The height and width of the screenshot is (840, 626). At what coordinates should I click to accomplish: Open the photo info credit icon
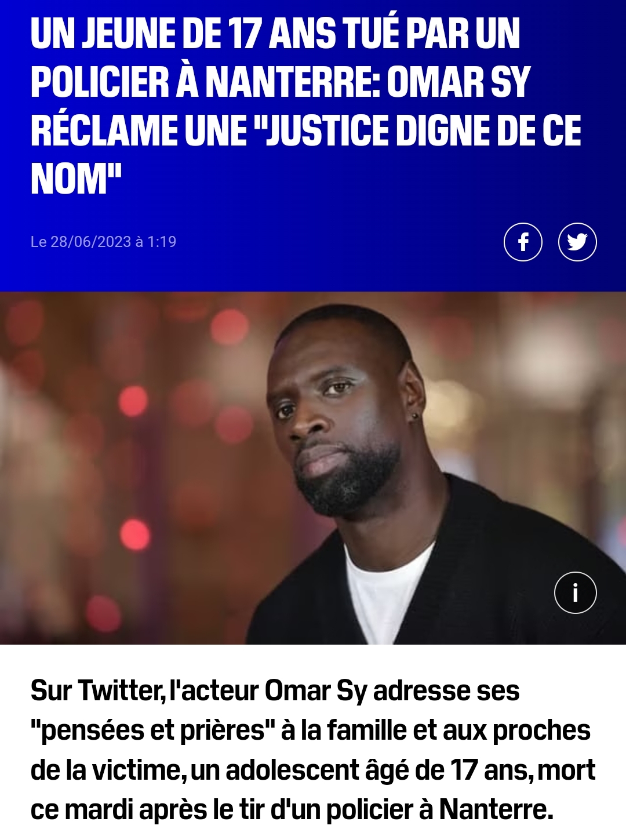575,592
